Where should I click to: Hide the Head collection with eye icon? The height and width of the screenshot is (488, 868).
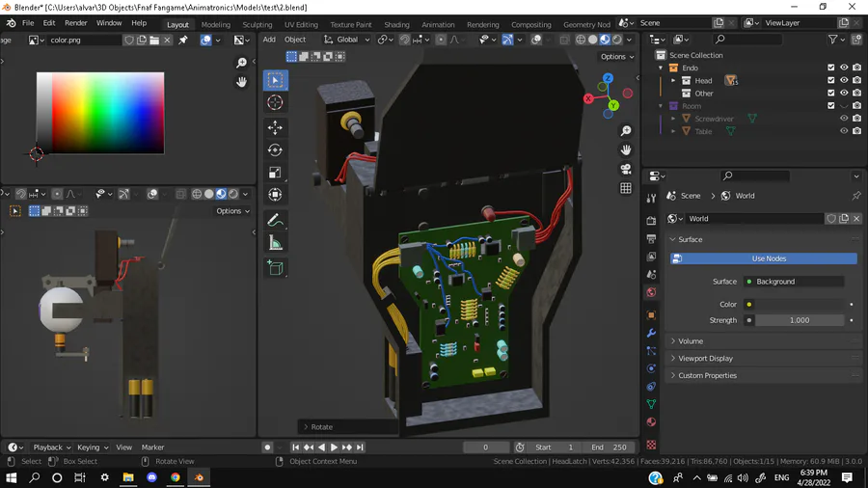[844, 81]
